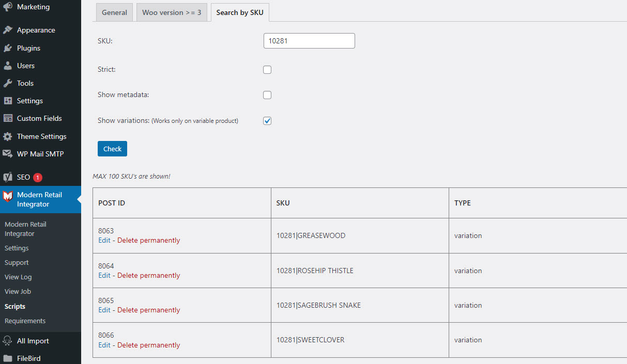Delete post 8064 permanently
Viewport: 627px width, 364px height.
pyautogui.click(x=149, y=275)
